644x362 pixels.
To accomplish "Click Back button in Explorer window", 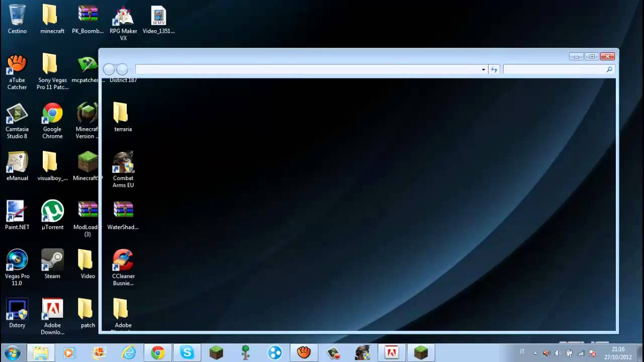I will [109, 69].
